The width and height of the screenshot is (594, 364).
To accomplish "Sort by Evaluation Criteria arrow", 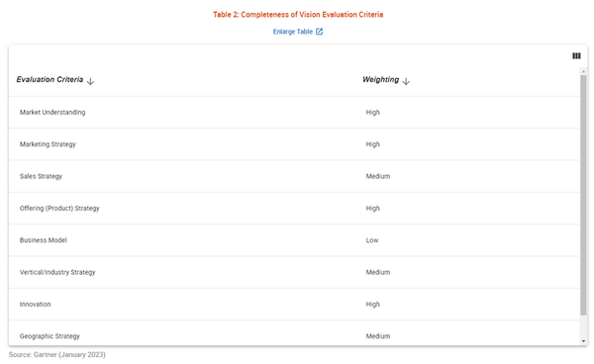I will 90,81.
